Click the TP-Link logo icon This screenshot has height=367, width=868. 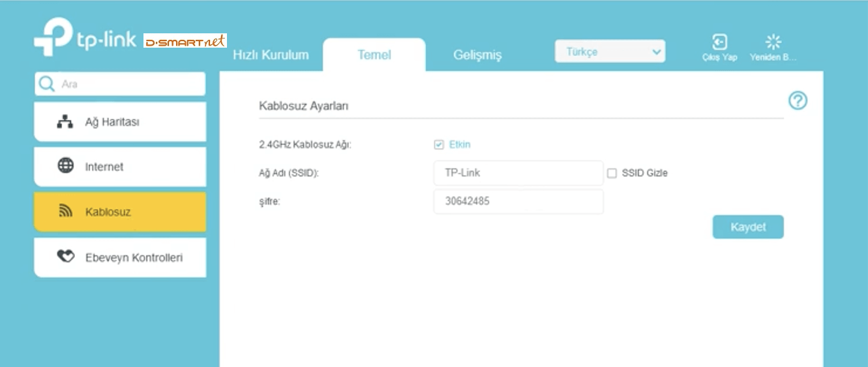pos(52,37)
